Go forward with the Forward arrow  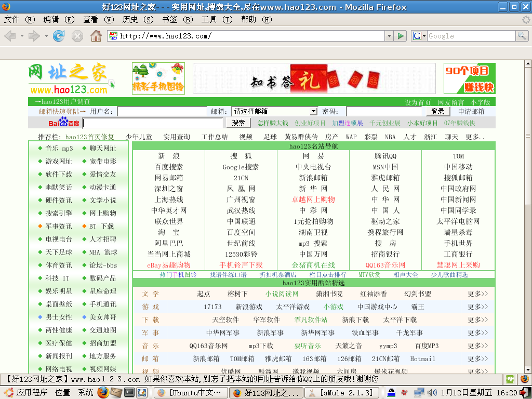coord(34,36)
